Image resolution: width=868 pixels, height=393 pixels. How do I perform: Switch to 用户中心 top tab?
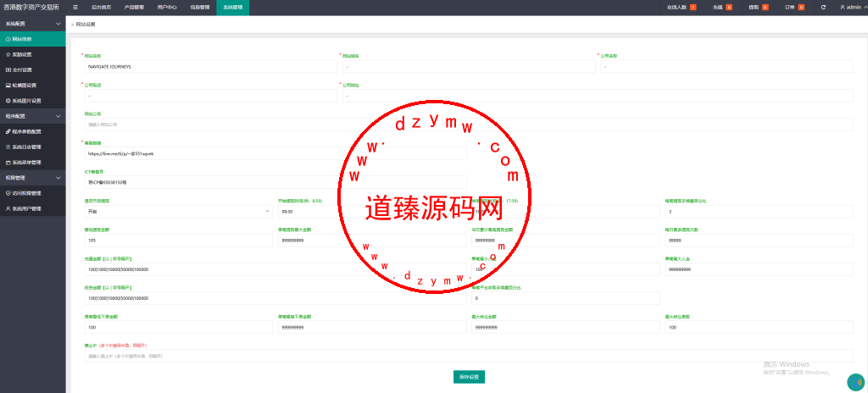[x=167, y=7]
